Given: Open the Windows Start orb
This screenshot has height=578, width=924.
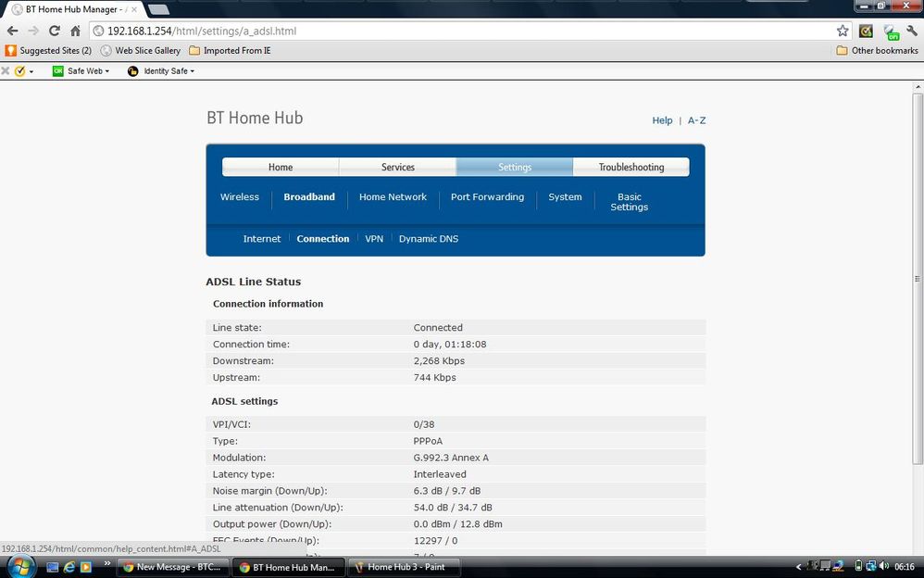Looking at the screenshot, I should (20, 568).
